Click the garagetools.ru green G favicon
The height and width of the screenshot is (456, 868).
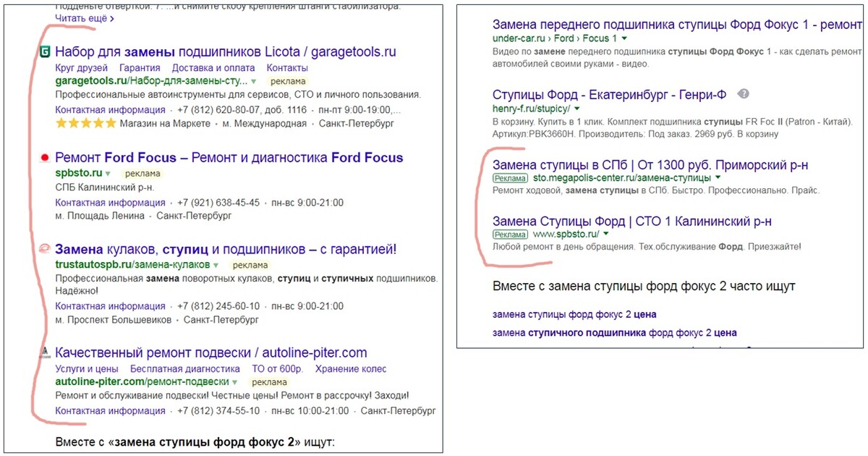(44, 52)
